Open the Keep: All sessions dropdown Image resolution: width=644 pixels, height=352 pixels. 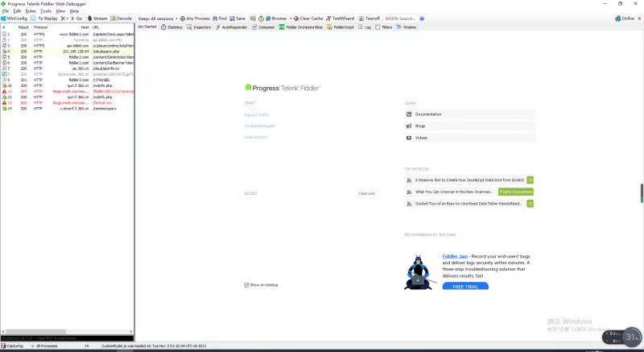(x=158, y=19)
